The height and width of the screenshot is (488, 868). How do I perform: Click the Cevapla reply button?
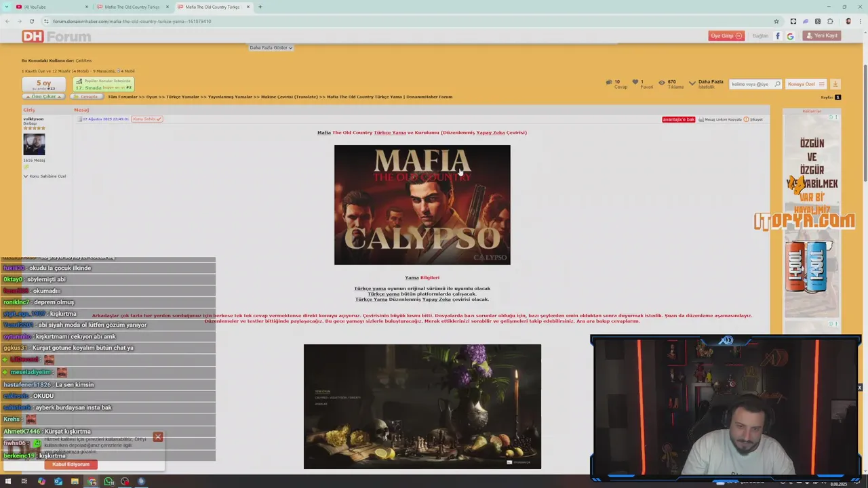pyautogui.click(x=86, y=96)
